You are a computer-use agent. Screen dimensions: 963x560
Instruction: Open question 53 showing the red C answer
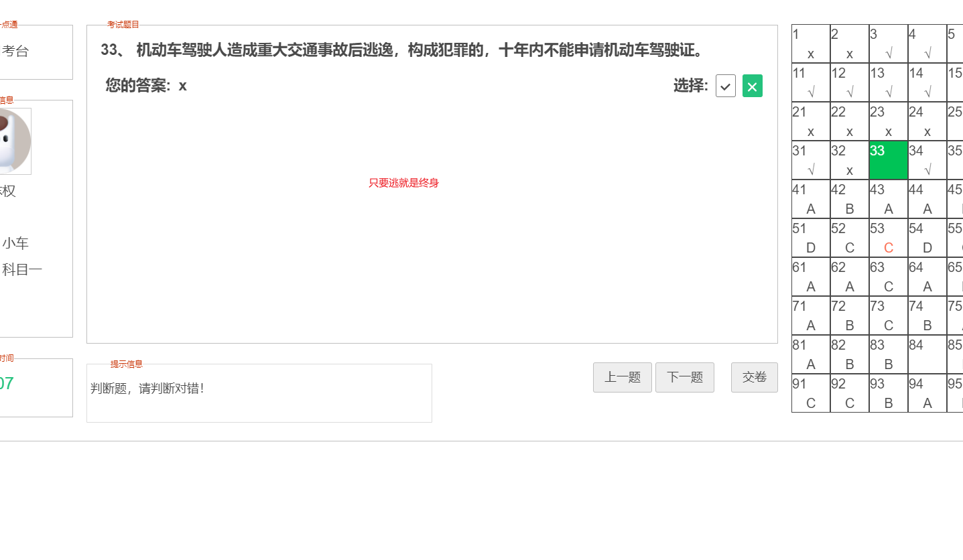[x=887, y=238]
